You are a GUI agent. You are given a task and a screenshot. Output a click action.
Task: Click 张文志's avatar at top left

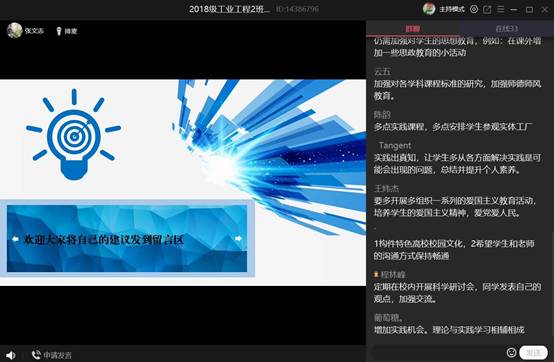tap(14, 30)
